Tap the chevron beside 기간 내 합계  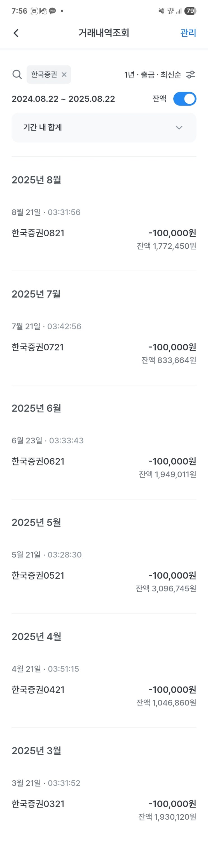(179, 127)
